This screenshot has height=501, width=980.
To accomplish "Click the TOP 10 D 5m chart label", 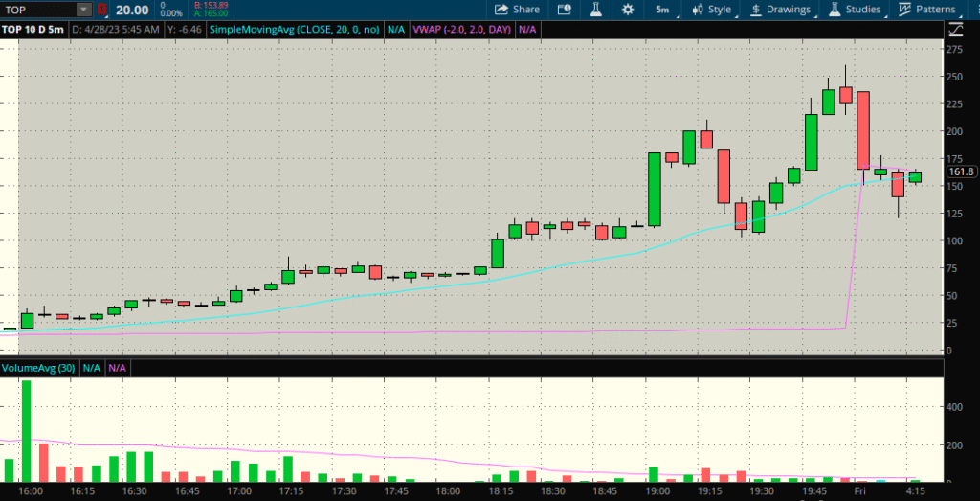I will (x=33, y=30).
